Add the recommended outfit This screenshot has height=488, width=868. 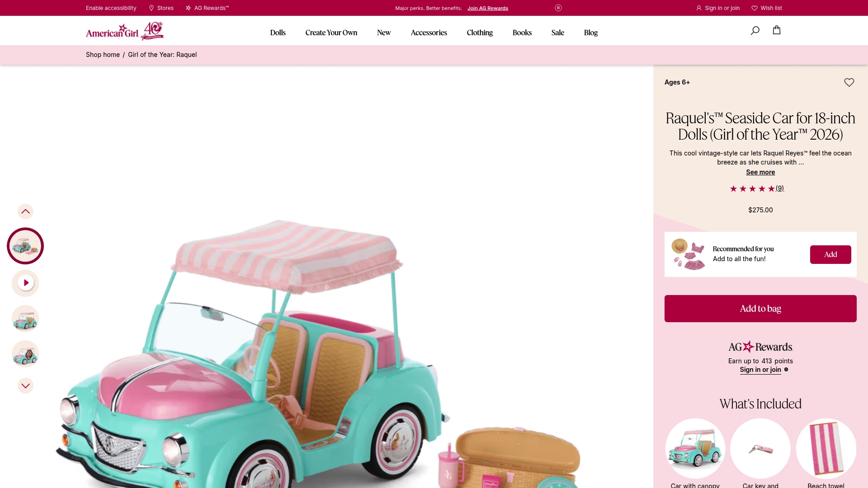(830, 254)
